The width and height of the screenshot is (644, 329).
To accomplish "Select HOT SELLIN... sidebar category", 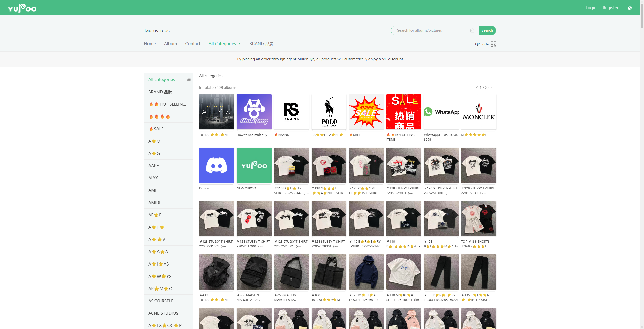I will [x=168, y=104].
